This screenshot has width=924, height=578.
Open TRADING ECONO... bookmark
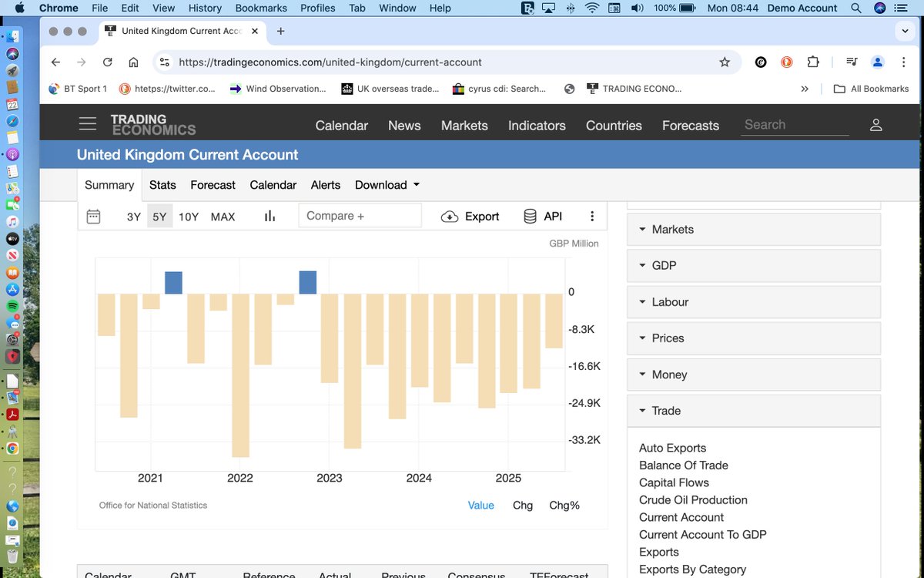pyautogui.click(x=634, y=89)
